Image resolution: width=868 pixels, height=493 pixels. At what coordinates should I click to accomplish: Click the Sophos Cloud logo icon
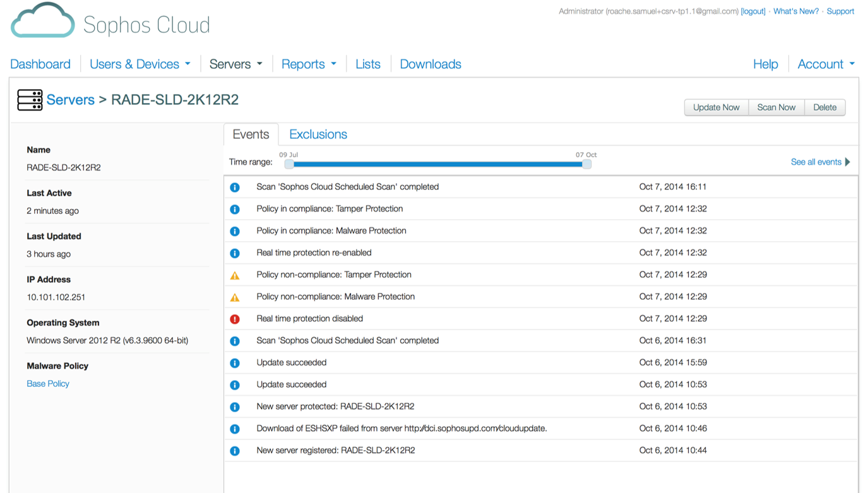click(42, 21)
